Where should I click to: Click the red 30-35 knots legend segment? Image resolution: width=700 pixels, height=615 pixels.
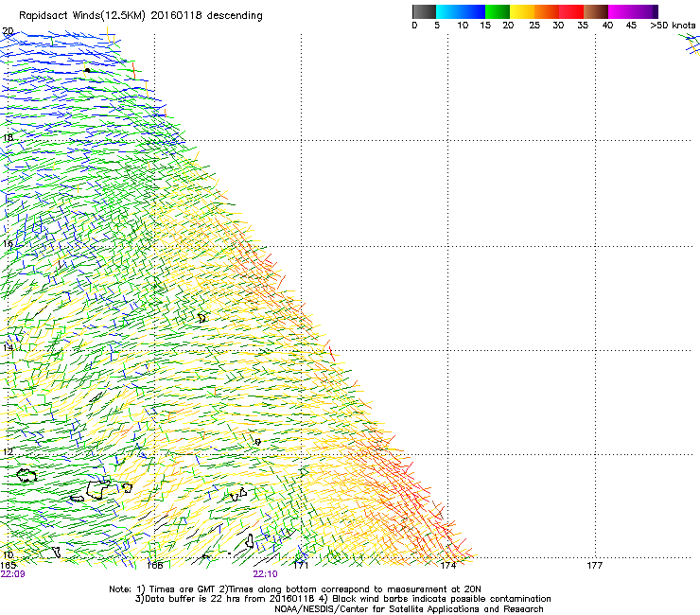(571, 11)
